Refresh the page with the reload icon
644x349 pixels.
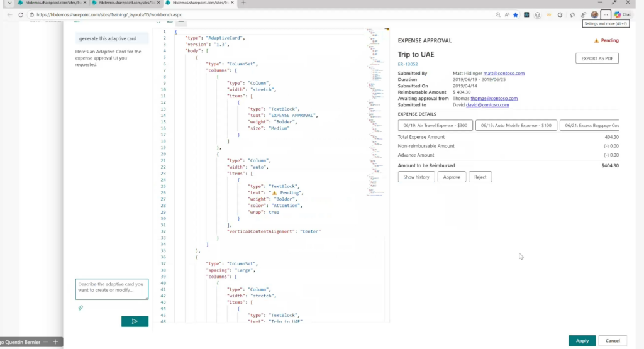coord(21,14)
